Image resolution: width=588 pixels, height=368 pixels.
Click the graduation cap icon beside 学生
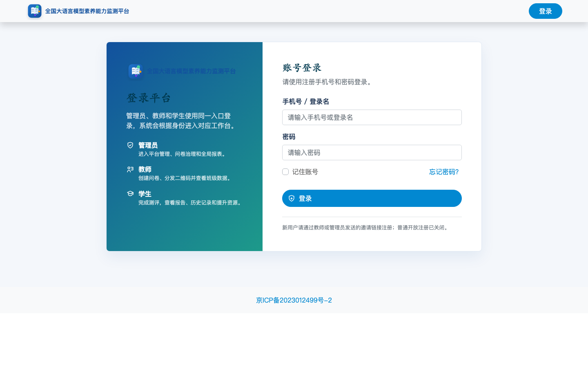[x=130, y=193]
